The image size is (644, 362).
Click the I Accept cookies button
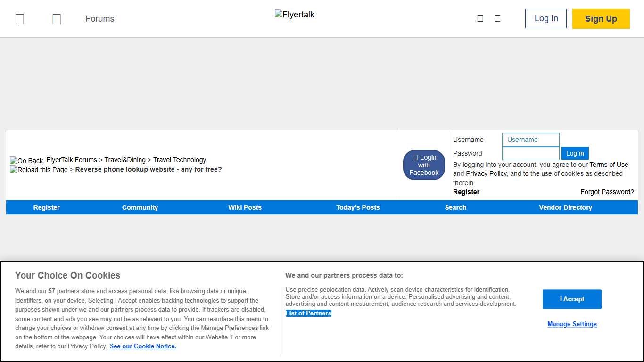coord(572,299)
